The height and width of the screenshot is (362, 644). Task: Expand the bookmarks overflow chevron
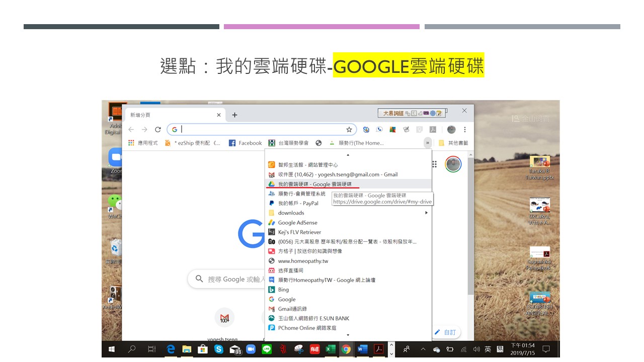[x=428, y=143]
